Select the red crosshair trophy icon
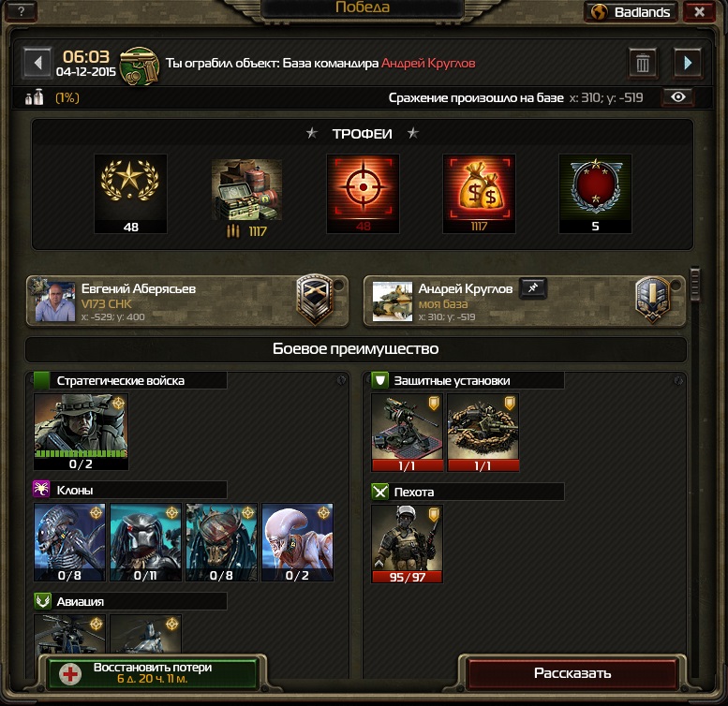Viewport: 728px width, 706px height. pos(364,194)
